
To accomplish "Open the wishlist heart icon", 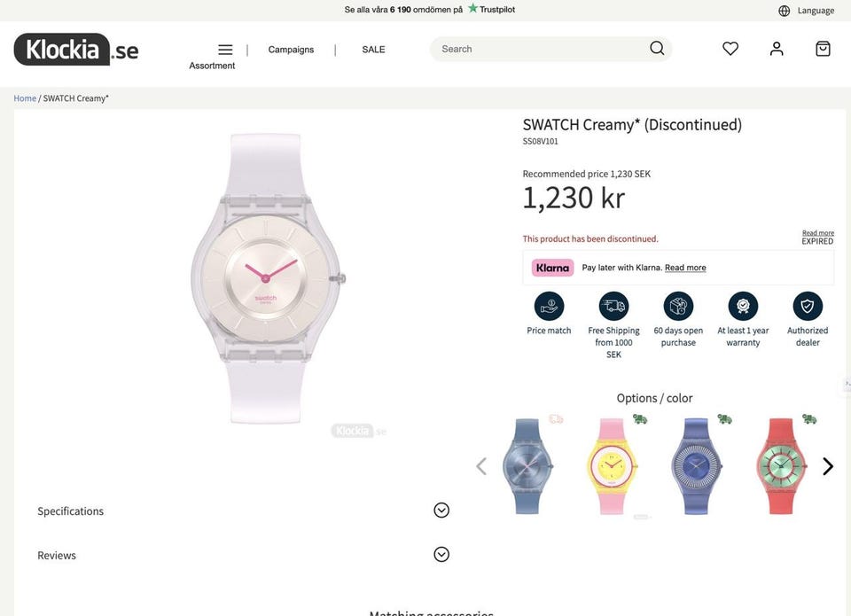I will coord(730,49).
